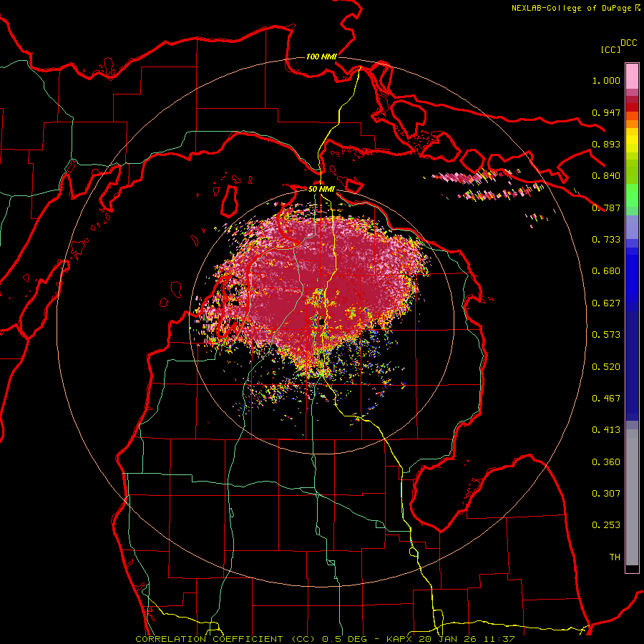Click the radar site black dot at center
Screen dimensions: 644x644
tap(321, 323)
